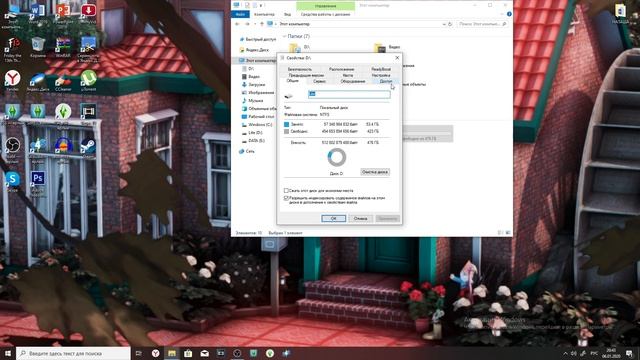
Task: Select the Friday the 13th game shortcut
Action: 13,48
